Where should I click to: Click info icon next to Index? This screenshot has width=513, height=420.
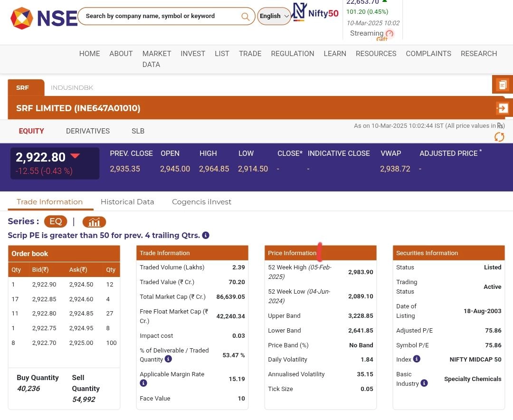pos(417,359)
